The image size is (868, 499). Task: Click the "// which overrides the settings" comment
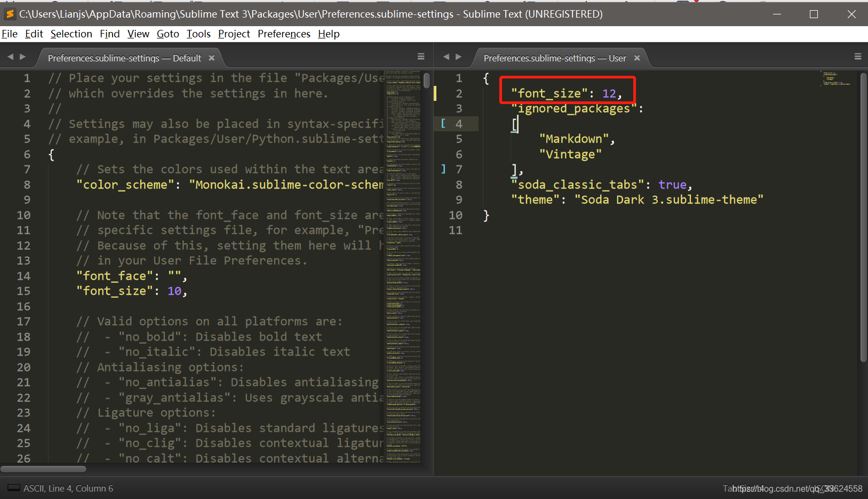tap(188, 93)
